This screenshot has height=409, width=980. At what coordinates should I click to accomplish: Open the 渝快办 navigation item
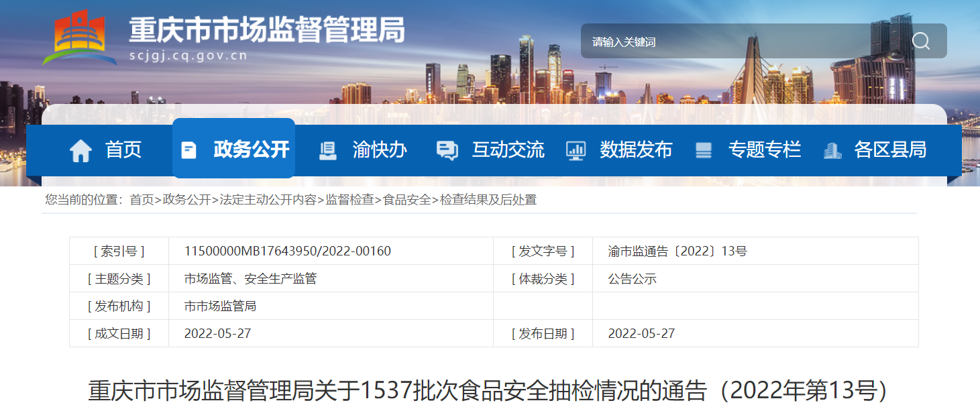tap(380, 150)
